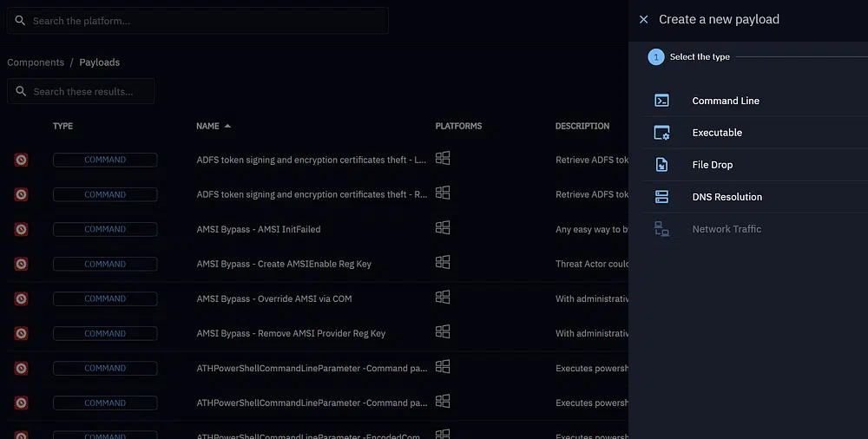Select the Command Line payload option
868x439 pixels.
pyautogui.click(x=726, y=101)
